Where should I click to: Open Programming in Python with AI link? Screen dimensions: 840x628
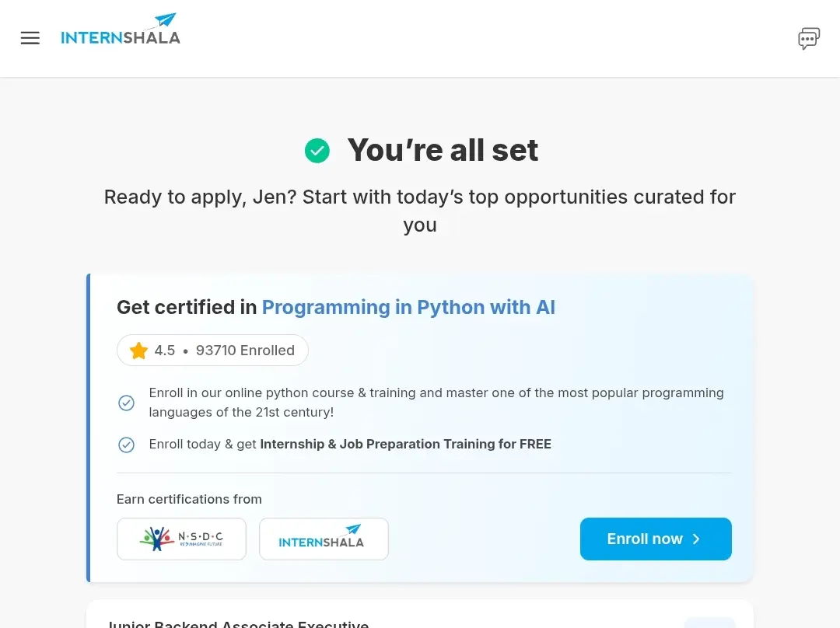[408, 307]
